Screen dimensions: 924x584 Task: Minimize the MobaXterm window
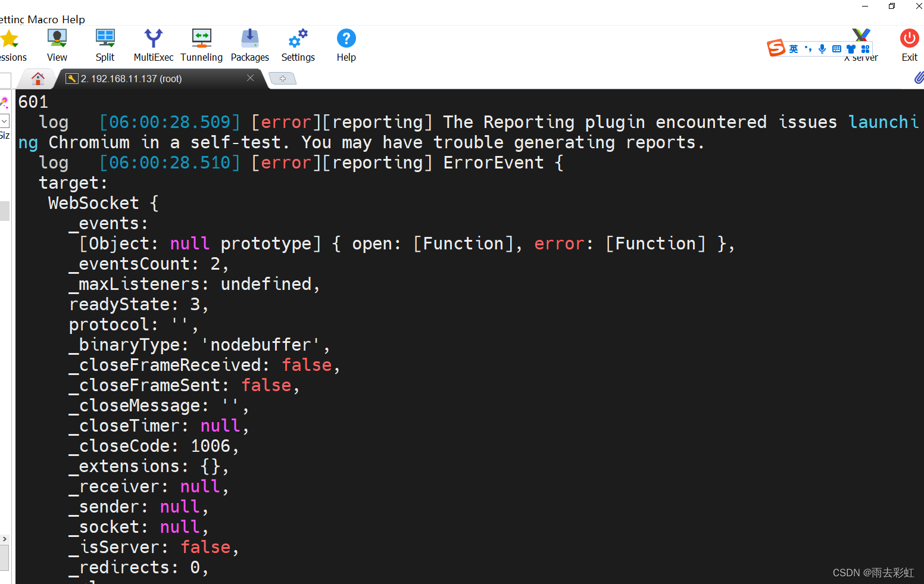[865, 6]
